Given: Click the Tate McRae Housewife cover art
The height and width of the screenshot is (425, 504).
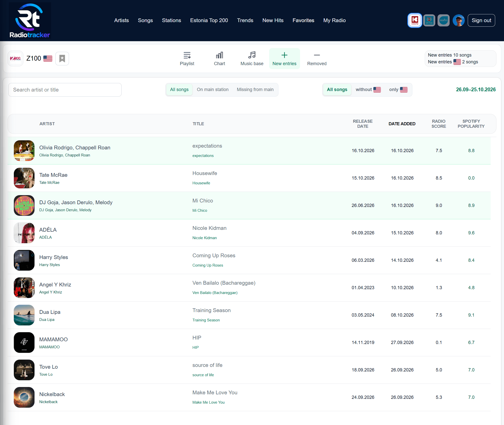Looking at the screenshot, I should pyautogui.click(x=24, y=178).
